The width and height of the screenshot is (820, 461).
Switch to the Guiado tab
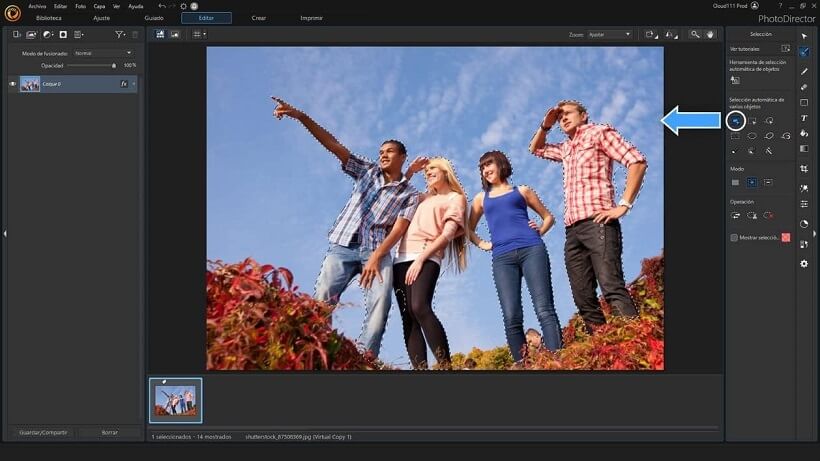pos(154,18)
